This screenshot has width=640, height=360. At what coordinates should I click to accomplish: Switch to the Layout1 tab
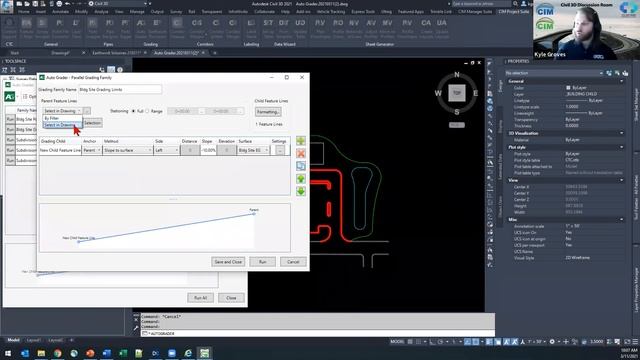click(33, 340)
